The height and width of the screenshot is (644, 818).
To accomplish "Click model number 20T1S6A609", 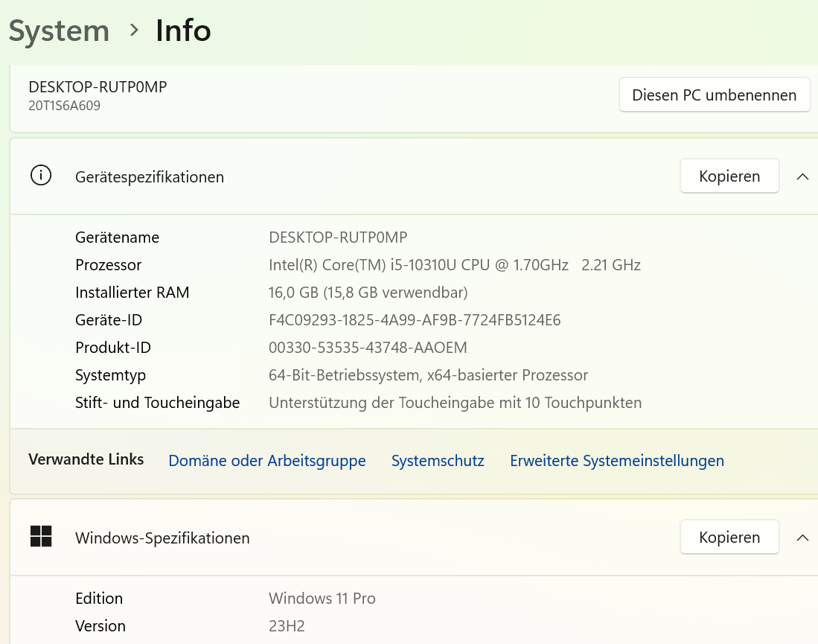I will (64, 106).
